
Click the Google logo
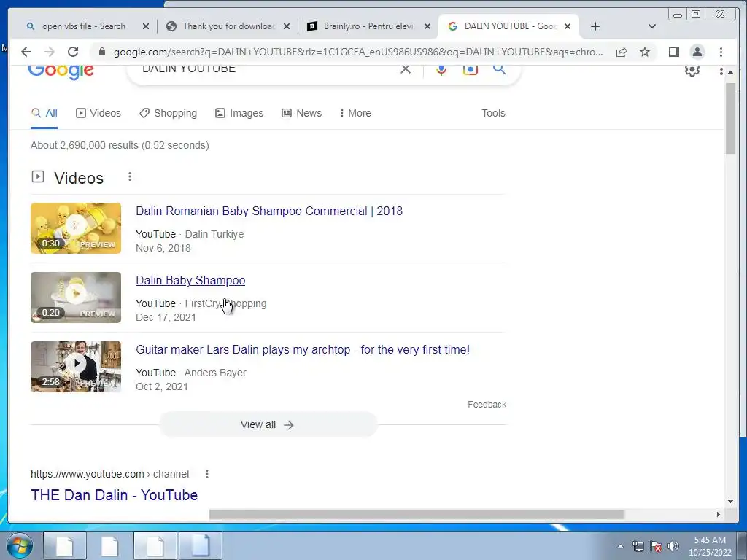pyautogui.click(x=61, y=72)
